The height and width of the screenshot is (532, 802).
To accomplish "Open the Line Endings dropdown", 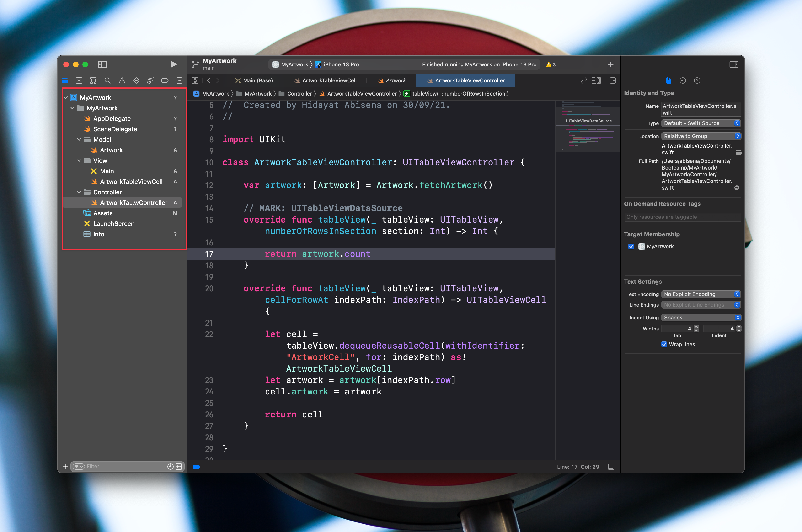I will 701,305.
